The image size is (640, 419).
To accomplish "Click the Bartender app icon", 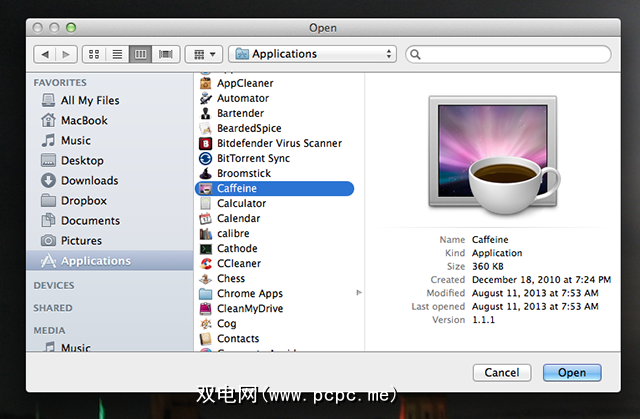I will 205,113.
